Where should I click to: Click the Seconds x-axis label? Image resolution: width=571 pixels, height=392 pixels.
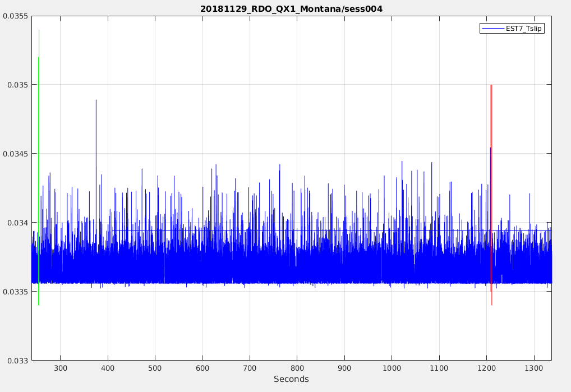click(x=291, y=380)
